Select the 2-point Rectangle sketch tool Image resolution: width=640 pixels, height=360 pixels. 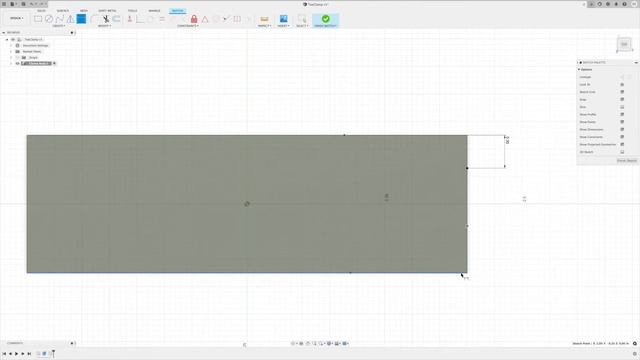(x=38, y=19)
